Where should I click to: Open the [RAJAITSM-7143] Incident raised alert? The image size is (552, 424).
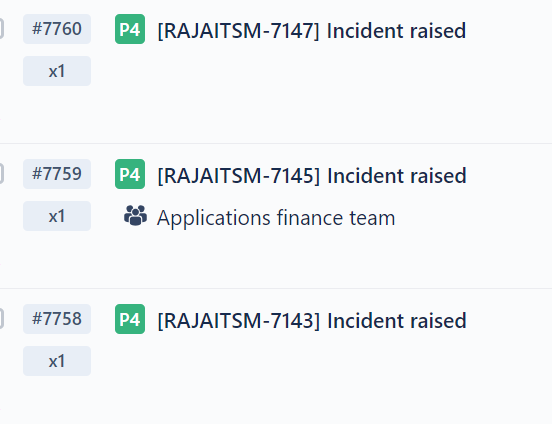[312, 321]
